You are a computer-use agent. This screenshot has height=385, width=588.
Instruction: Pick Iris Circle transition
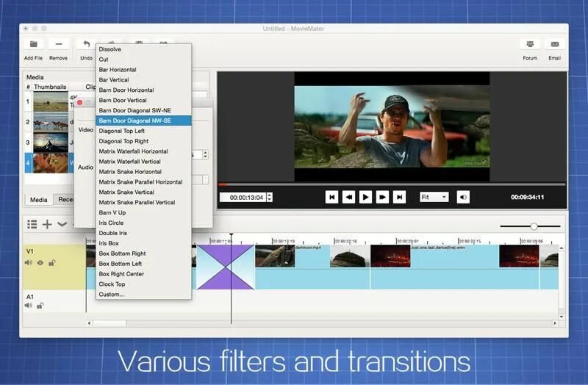[x=143, y=223]
